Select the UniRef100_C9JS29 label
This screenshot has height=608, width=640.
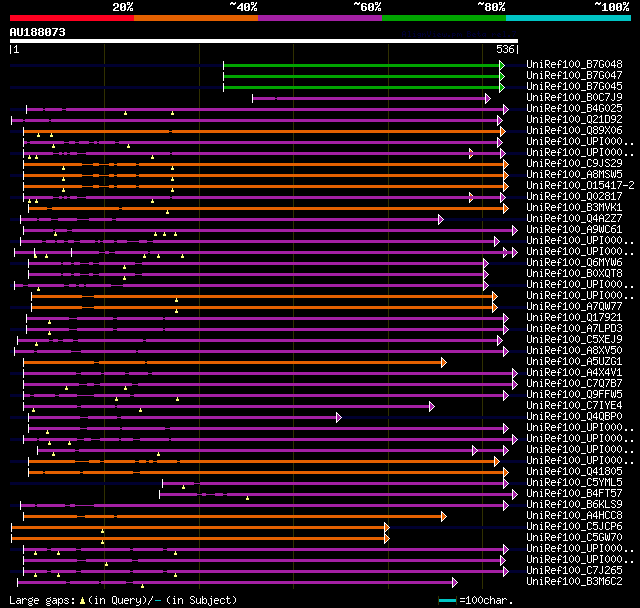pyautogui.click(x=574, y=164)
